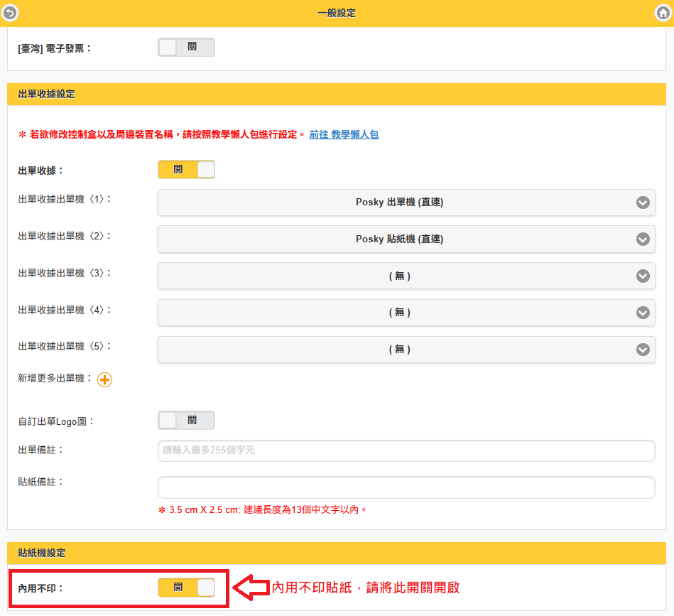
Task: Click chevron icon on 出單收據出單機〈3〉 row
Action: 643,276
